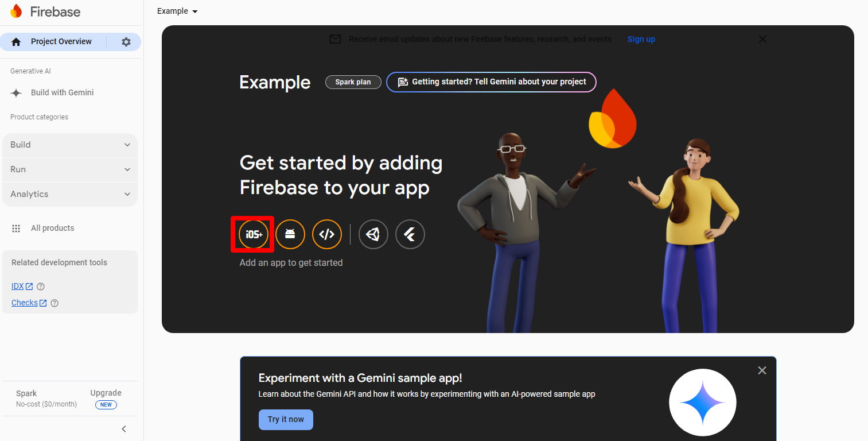The image size is (868, 441).
Task: Click the help icon next to Checks
Action: pyautogui.click(x=55, y=303)
